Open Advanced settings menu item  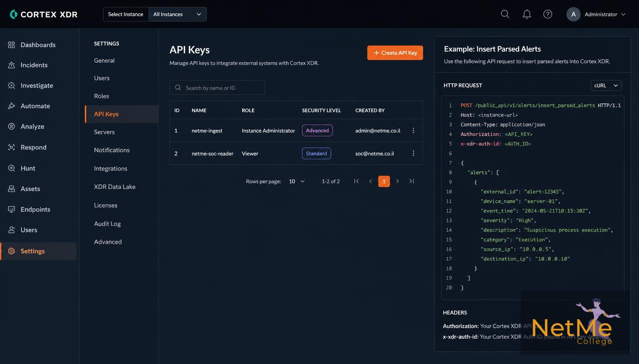(x=108, y=242)
